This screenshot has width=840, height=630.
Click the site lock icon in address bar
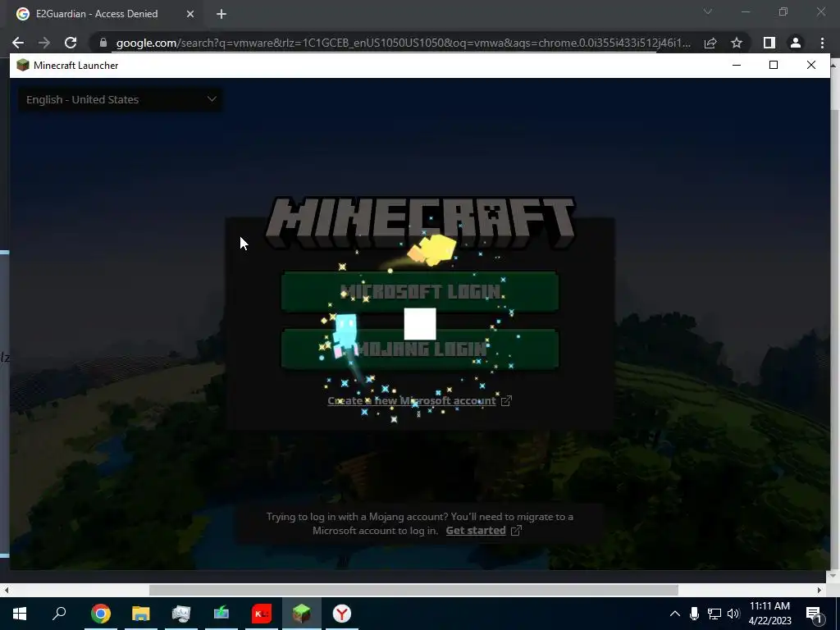click(x=103, y=43)
